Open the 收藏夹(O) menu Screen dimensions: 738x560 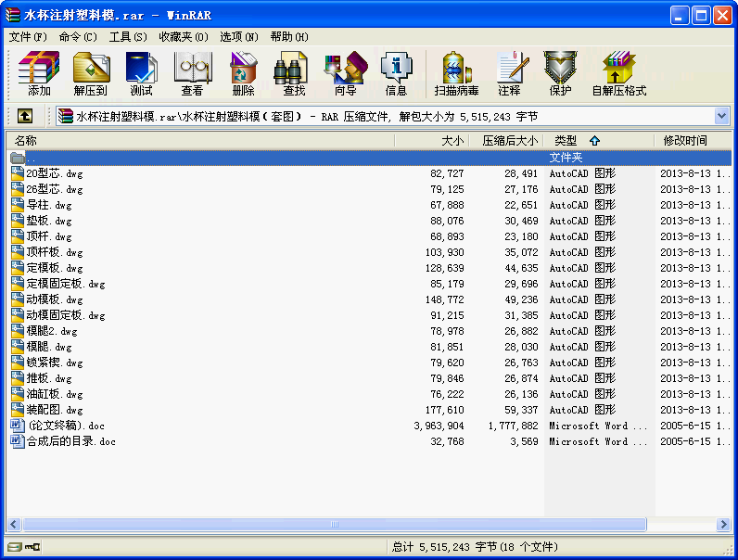(183, 36)
